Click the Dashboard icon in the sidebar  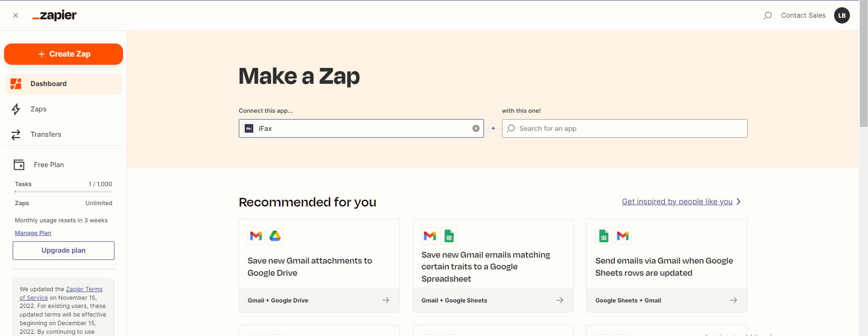pos(16,84)
